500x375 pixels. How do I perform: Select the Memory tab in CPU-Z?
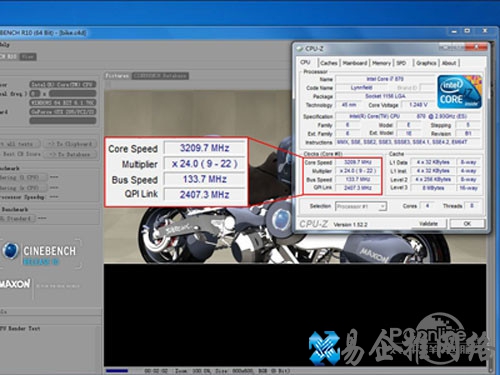[x=381, y=63]
